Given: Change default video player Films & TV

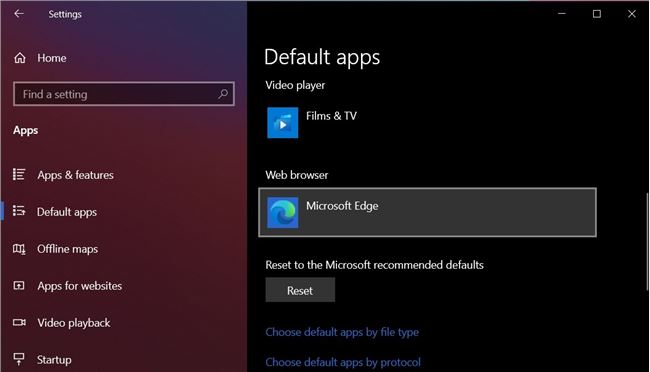Looking at the screenshot, I should [427, 123].
